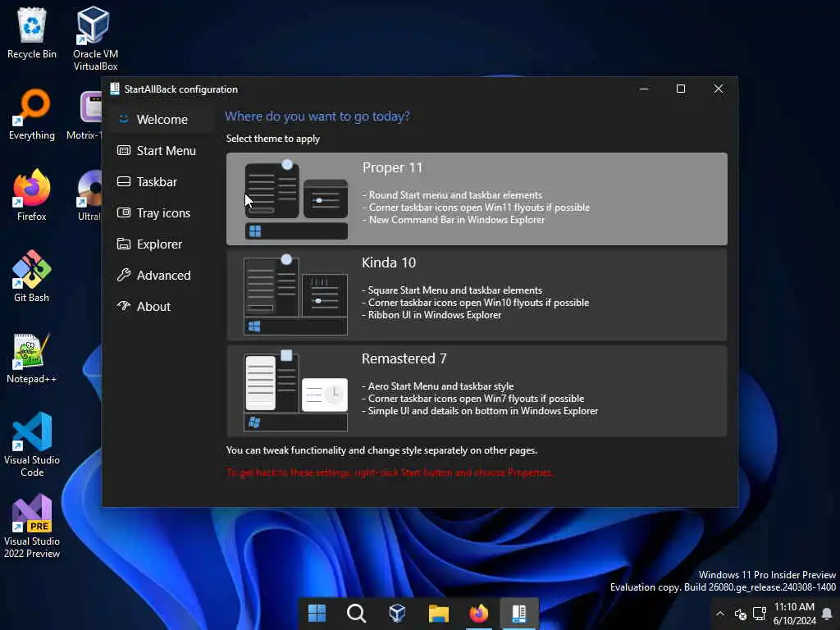The image size is (840, 630).
Task: Select the Visual Studio Code desktop shortcut
Action: tap(32, 444)
